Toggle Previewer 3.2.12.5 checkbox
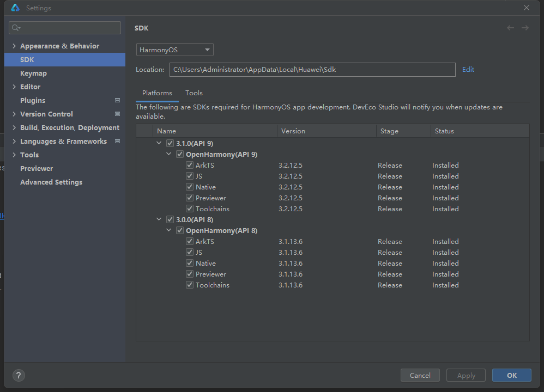 tap(190, 198)
